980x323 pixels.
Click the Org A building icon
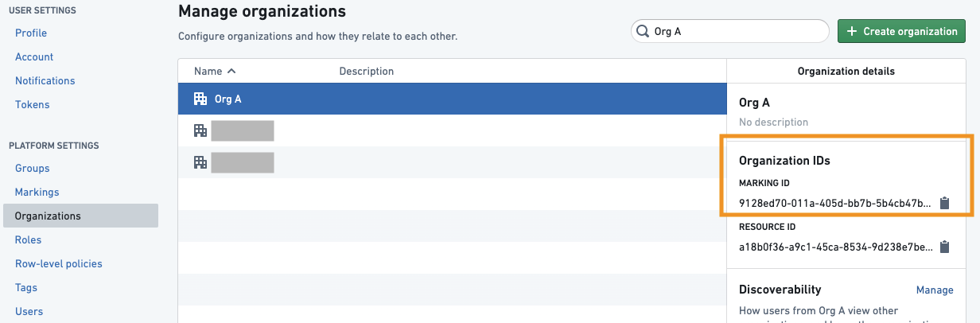click(200, 99)
